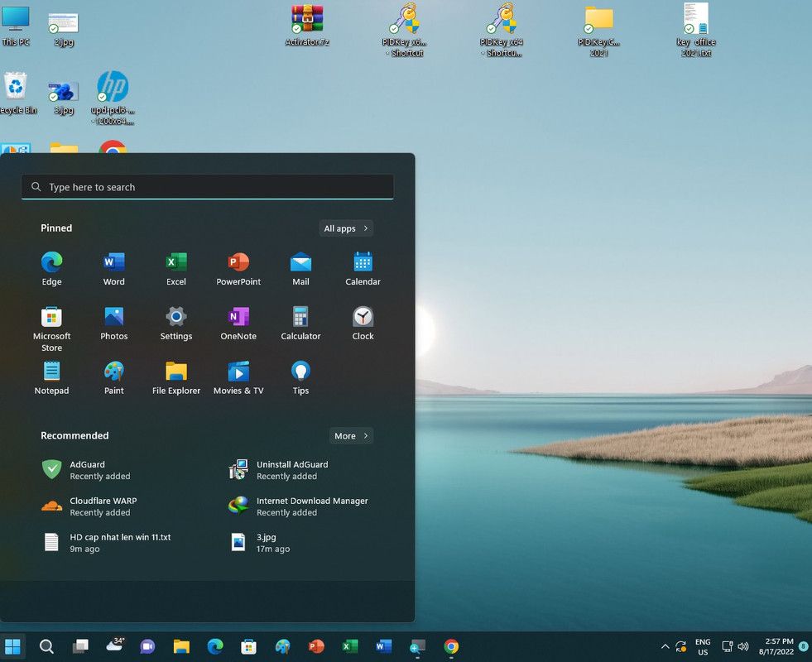Image resolution: width=812 pixels, height=662 pixels.
Task: Open network status icon in tray
Action: click(x=728, y=646)
